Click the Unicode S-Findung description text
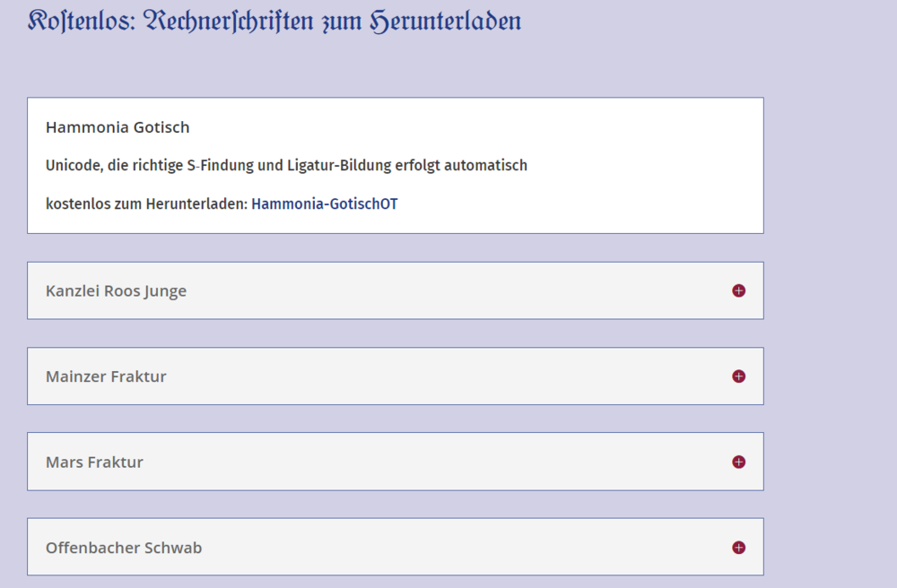897x588 pixels. [286, 166]
